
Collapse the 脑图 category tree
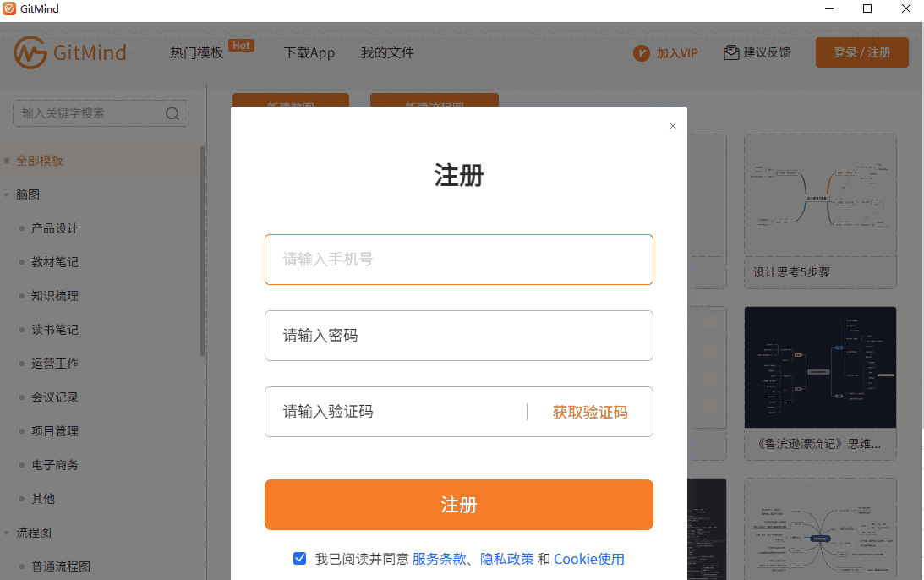point(7,194)
